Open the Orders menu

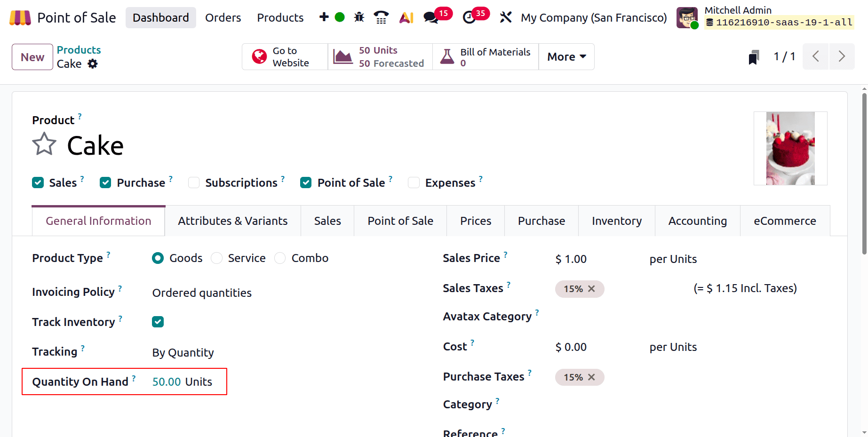(223, 17)
